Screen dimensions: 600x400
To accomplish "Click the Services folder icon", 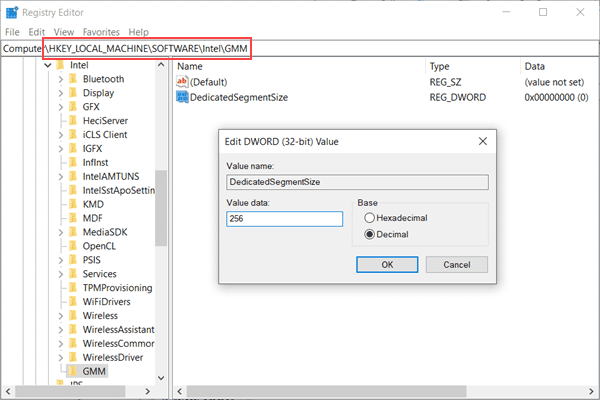I will click(73, 274).
